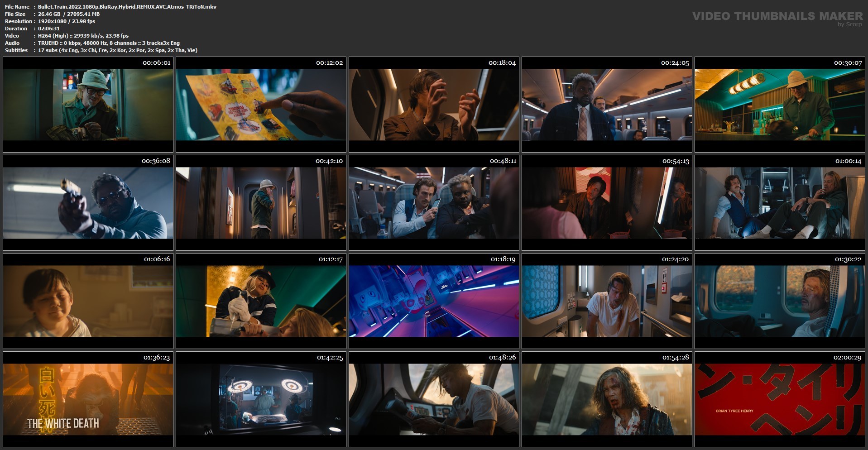Click the Duration label
The image size is (868, 450).
pyautogui.click(x=16, y=29)
